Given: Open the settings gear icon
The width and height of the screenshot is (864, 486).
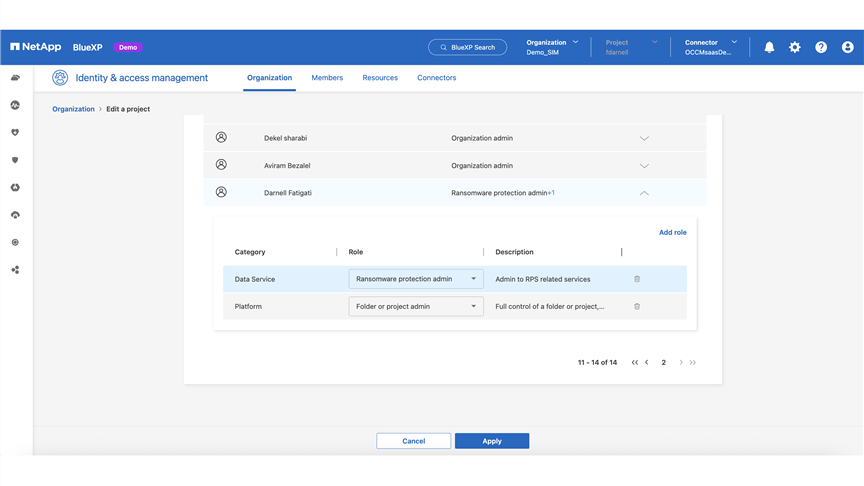Looking at the screenshot, I should pyautogui.click(x=795, y=47).
